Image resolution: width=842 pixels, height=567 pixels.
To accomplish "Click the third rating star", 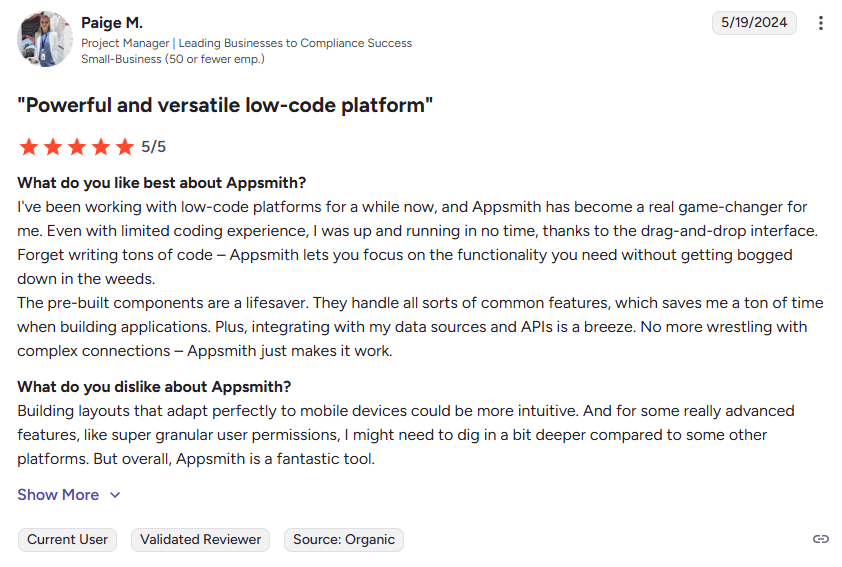I will click(x=76, y=147).
